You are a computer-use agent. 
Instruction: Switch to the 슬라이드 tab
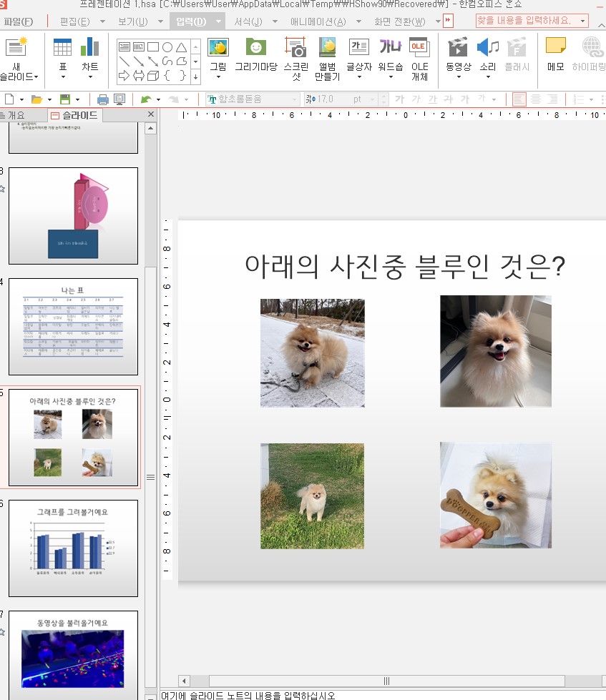point(75,115)
